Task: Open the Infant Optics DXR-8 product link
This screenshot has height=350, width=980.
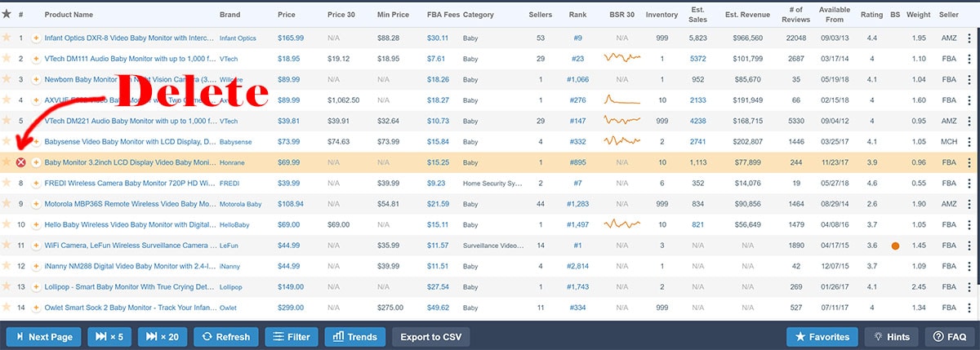Action: (130, 38)
